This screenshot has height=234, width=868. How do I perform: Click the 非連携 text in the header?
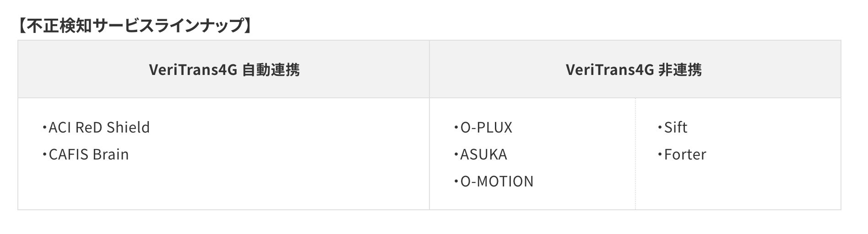[x=680, y=69]
